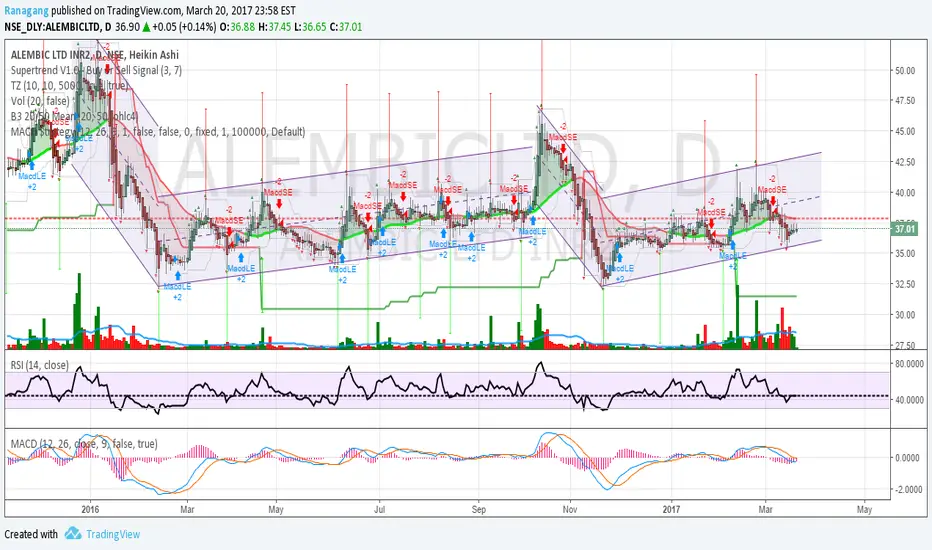Screen dimensions: 932x550
Task: Select the Vol (20, false) indicator legend
Action: (x=40, y=101)
